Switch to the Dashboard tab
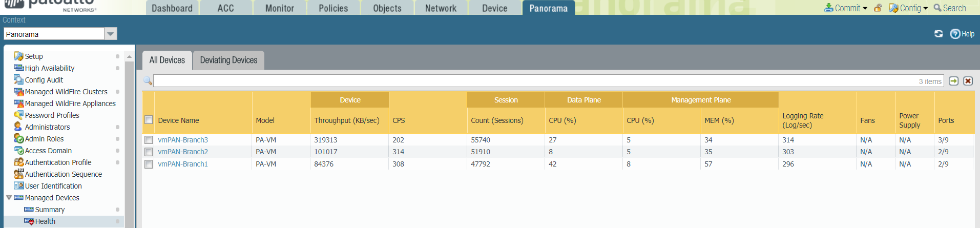Screen dimensions: 980x228 click(172, 8)
